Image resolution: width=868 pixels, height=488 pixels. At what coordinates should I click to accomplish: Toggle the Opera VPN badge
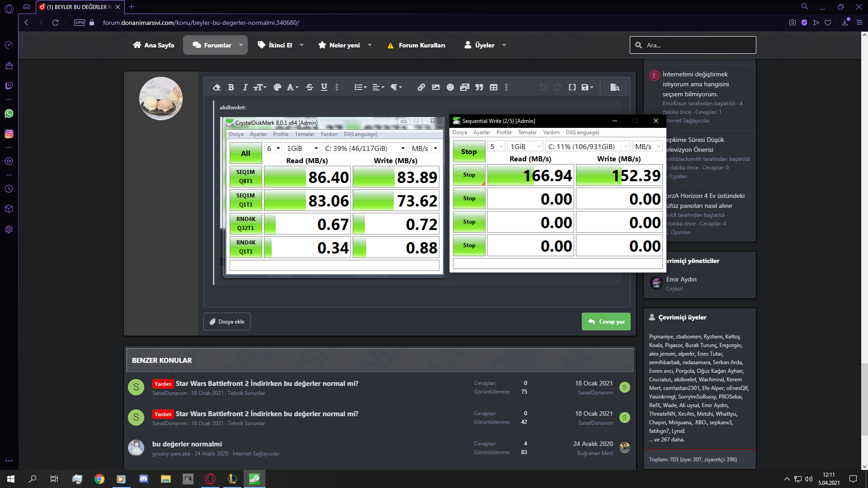(80, 23)
